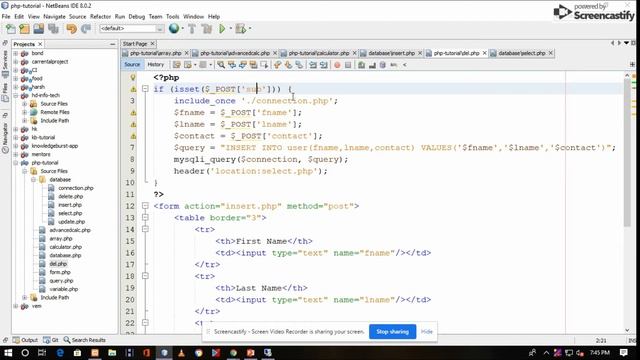Click the Build Project hammer icon
This screenshot has width=640, height=360.
[x=192, y=29]
